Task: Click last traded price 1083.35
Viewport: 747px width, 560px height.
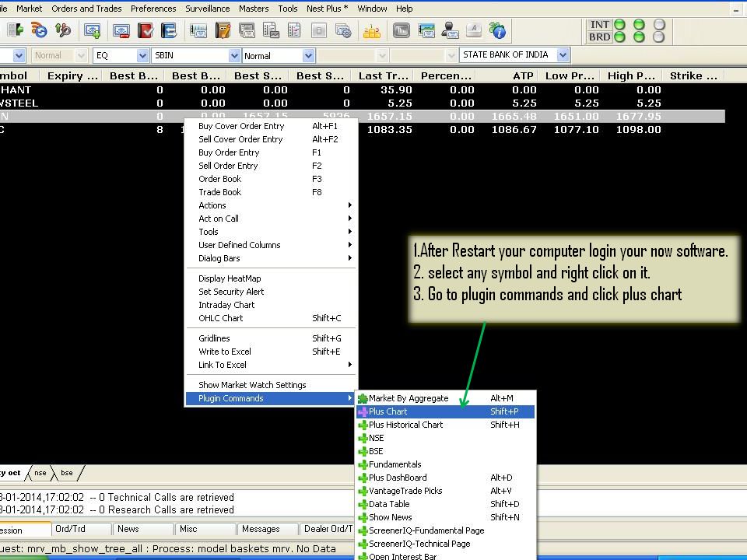Action: [x=390, y=130]
